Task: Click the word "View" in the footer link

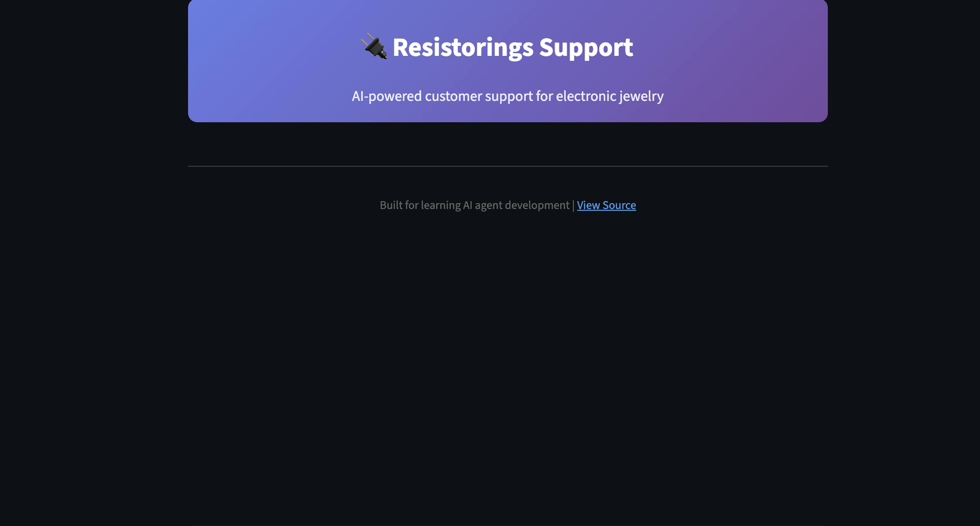Action: pos(588,205)
